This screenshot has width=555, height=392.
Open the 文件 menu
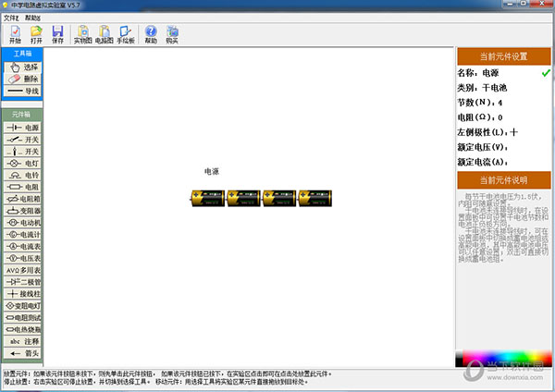point(11,18)
